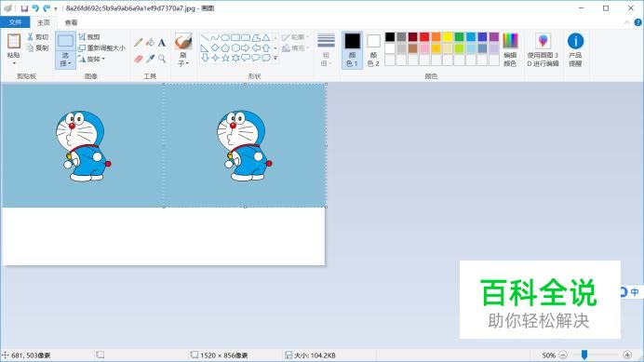Select the Right arrow shape
Viewport: 644px width, 362px height.
pos(246,48)
